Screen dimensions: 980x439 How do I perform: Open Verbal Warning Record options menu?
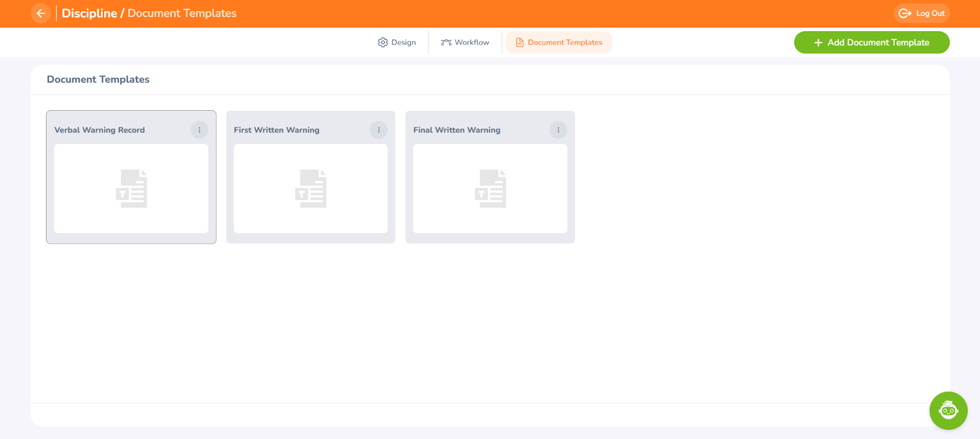pos(199,130)
